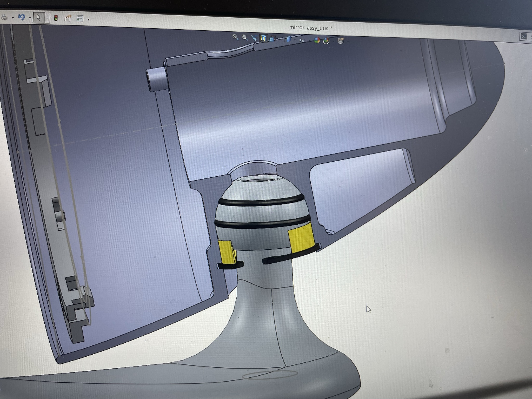
Task: Open File Properties icon
Action: click(68, 18)
